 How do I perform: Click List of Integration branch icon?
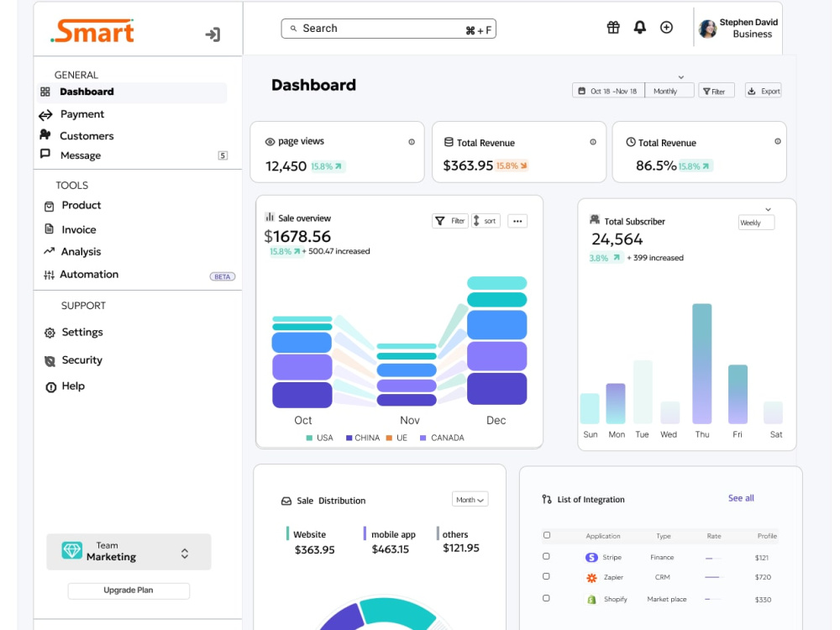point(547,499)
